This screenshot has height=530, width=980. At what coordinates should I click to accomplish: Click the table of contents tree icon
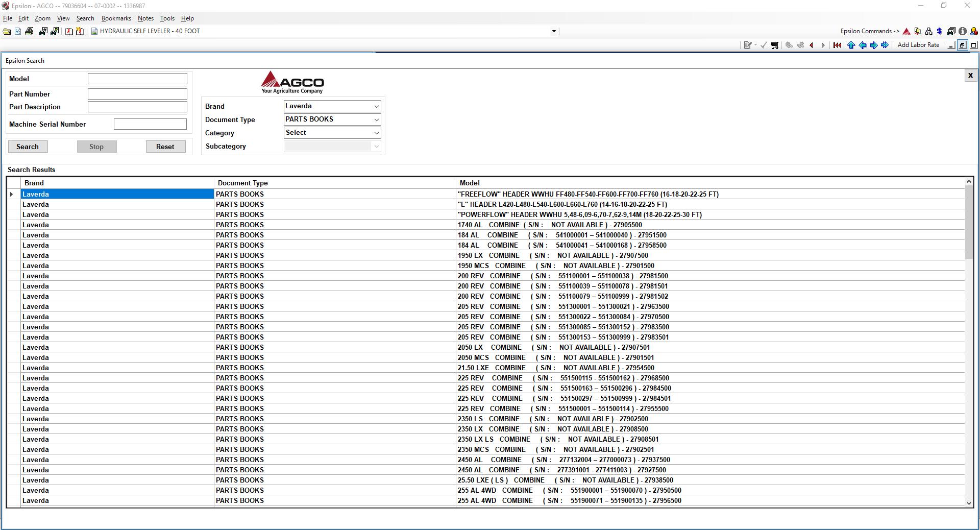pos(18,31)
